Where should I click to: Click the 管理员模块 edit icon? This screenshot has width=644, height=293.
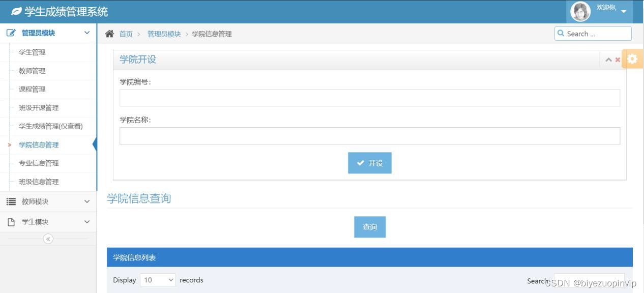(x=11, y=33)
